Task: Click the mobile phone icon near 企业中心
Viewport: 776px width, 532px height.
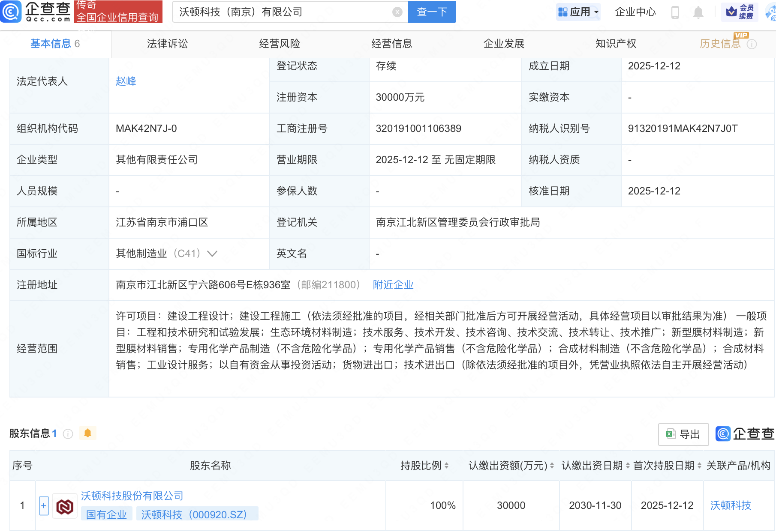Action: click(x=676, y=12)
